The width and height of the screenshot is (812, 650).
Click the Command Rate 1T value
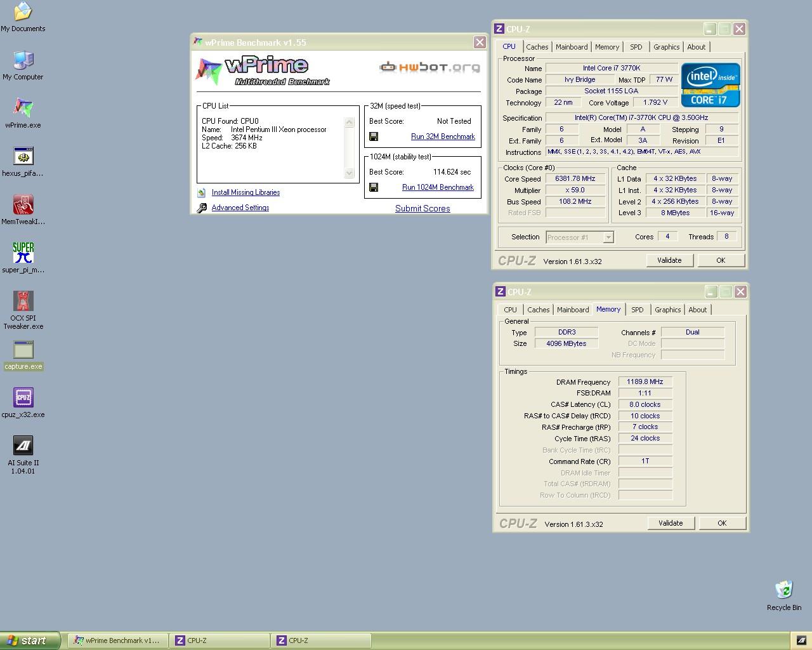coord(645,461)
